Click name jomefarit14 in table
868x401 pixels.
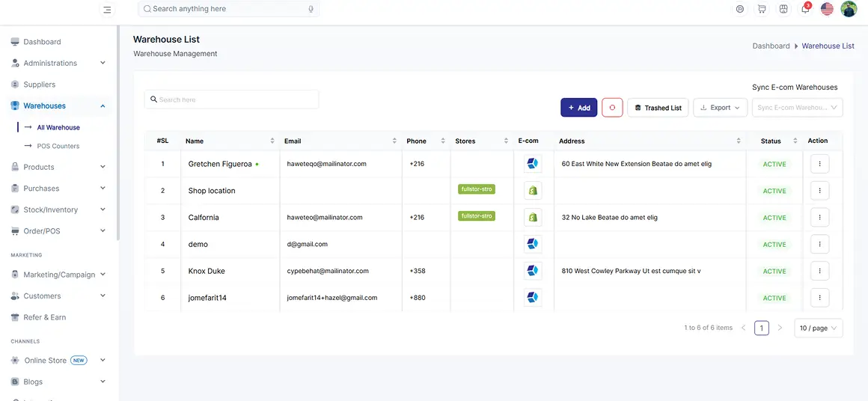pos(207,298)
